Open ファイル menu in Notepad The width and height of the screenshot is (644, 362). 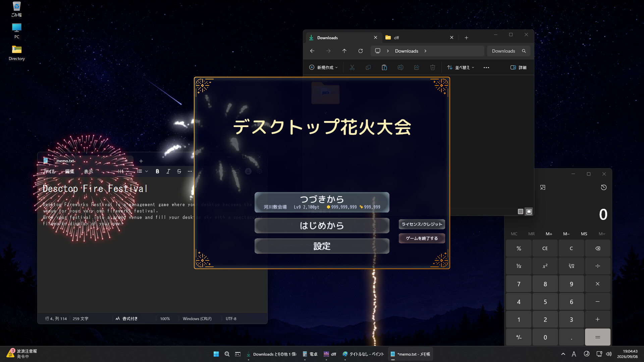[x=49, y=171]
